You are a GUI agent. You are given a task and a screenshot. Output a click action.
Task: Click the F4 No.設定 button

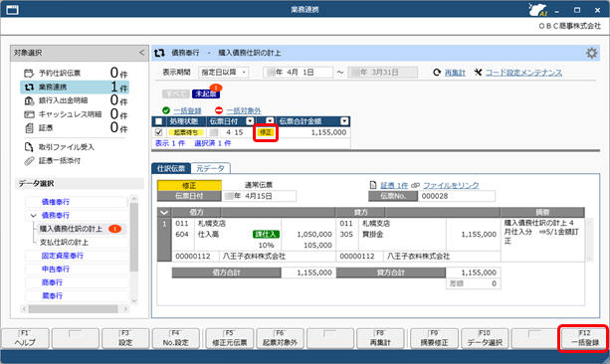pos(175,338)
